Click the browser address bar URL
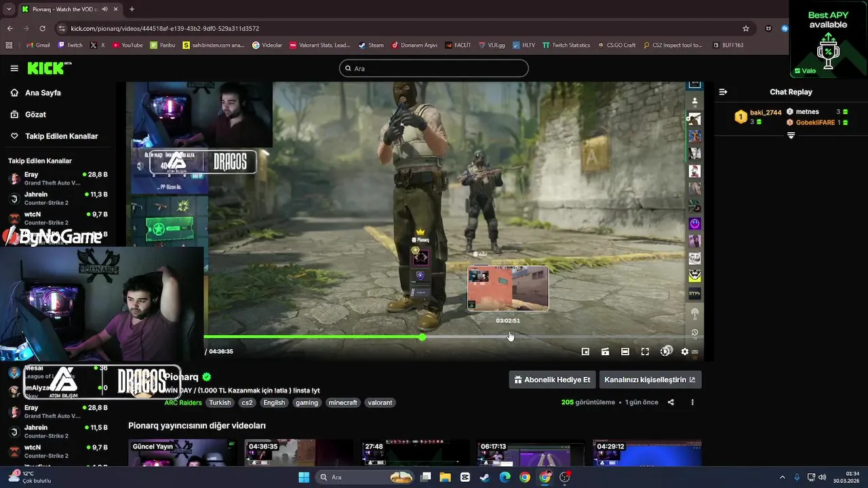868x488 pixels. (x=165, y=28)
